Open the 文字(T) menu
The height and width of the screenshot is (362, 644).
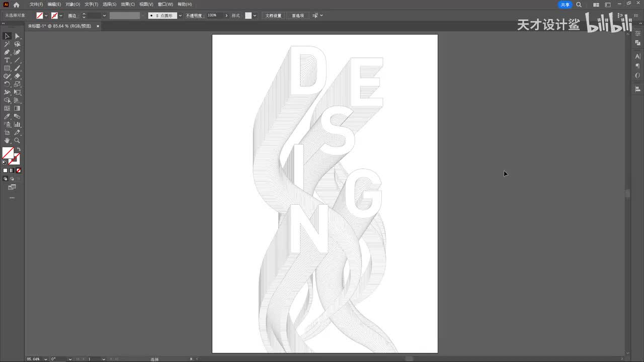(x=92, y=5)
